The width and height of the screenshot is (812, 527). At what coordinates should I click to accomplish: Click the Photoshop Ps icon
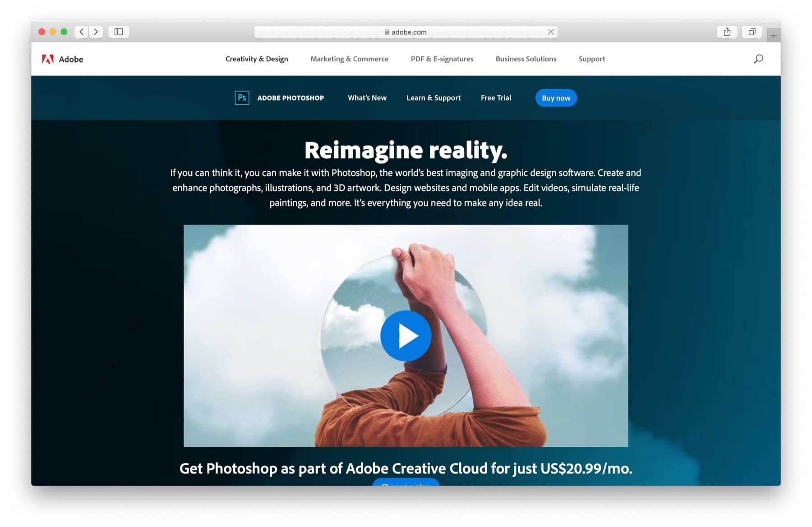pyautogui.click(x=242, y=98)
